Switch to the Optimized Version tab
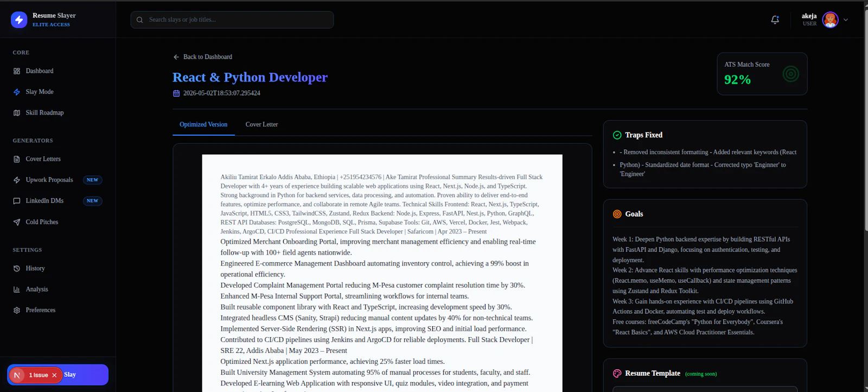Viewport: 868px width, 392px height. 203,124
